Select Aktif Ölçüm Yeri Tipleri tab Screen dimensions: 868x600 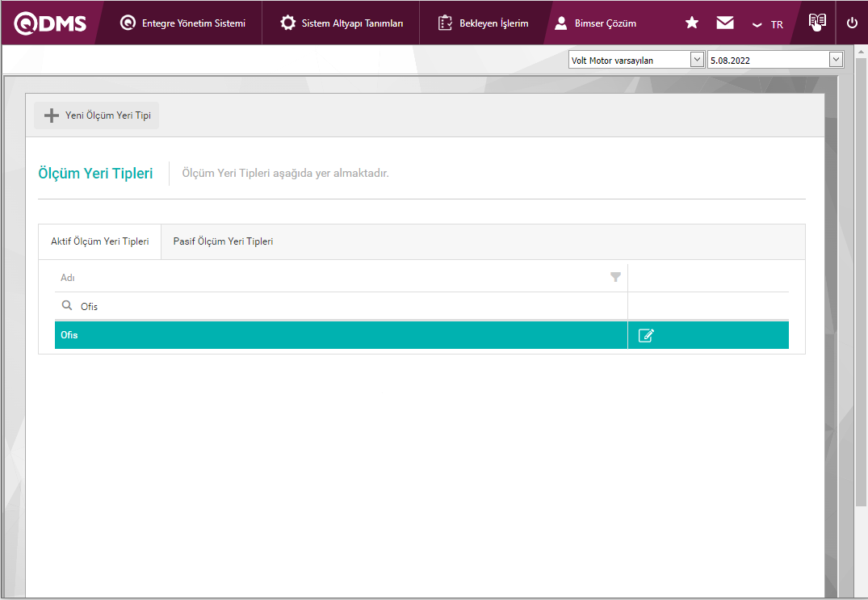(100, 241)
